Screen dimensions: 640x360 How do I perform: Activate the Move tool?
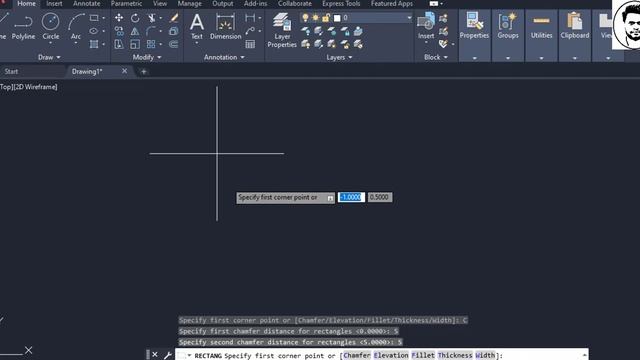click(x=119, y=18)
